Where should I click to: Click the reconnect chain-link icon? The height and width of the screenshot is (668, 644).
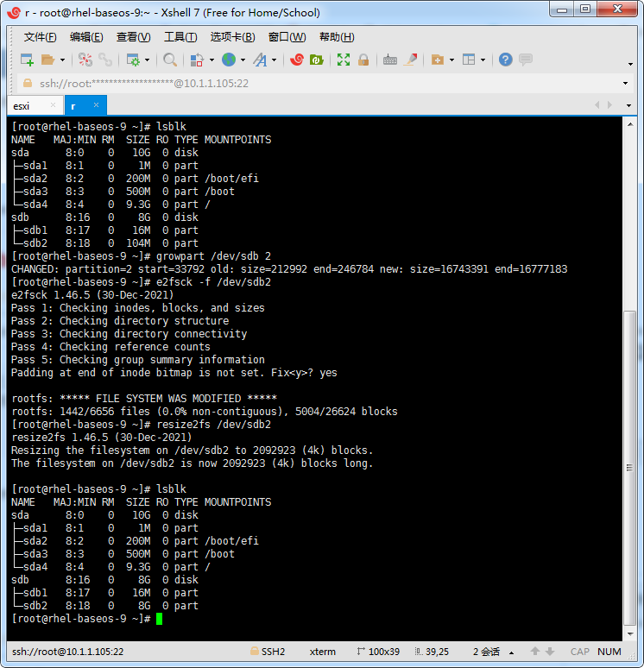tap(104, 60)
